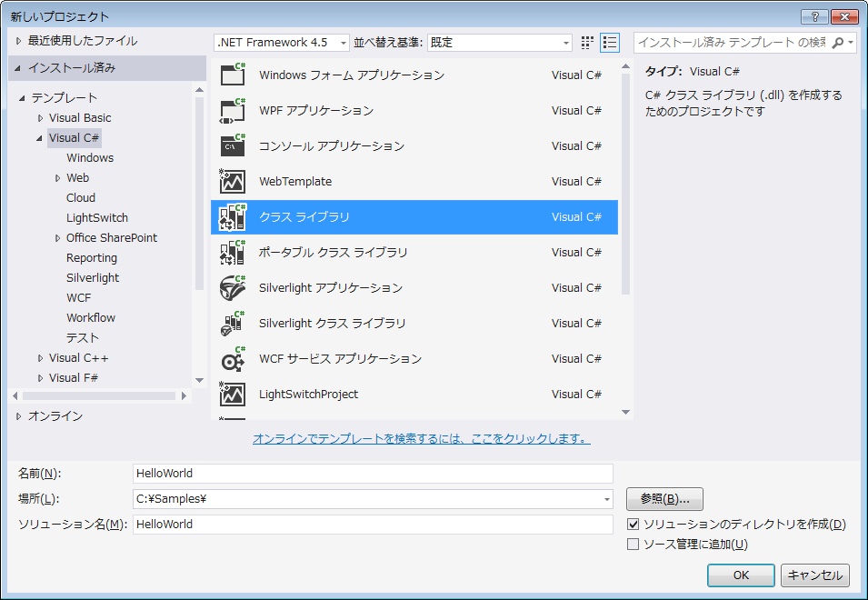Switch to small icons grid view
The width and height of the screenshot is (868, 600).
click(587, 43)
